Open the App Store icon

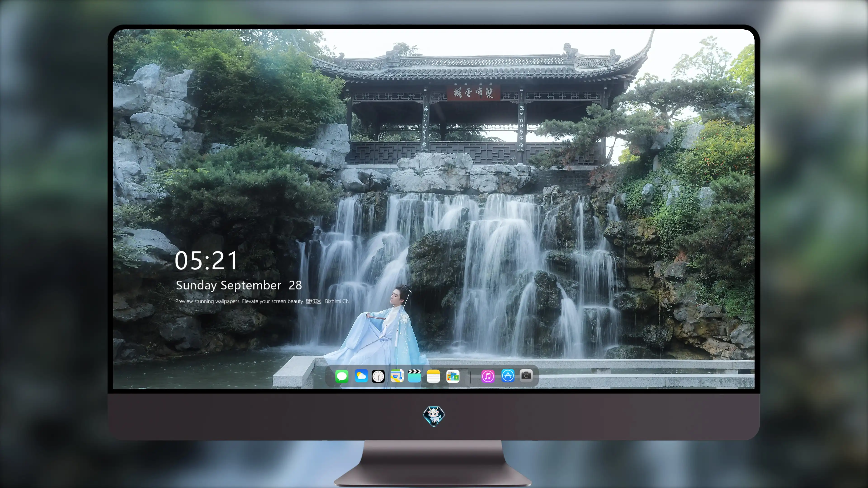(x=507, y=375)
